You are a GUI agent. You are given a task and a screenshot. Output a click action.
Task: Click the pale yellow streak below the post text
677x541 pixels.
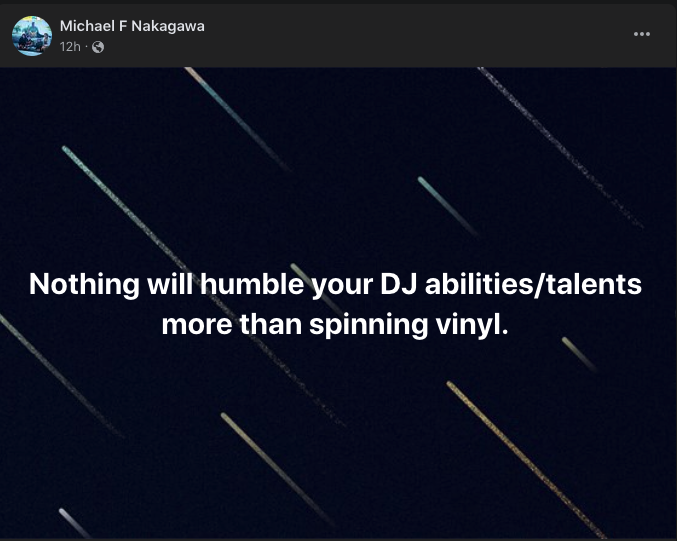coord(276,468)
